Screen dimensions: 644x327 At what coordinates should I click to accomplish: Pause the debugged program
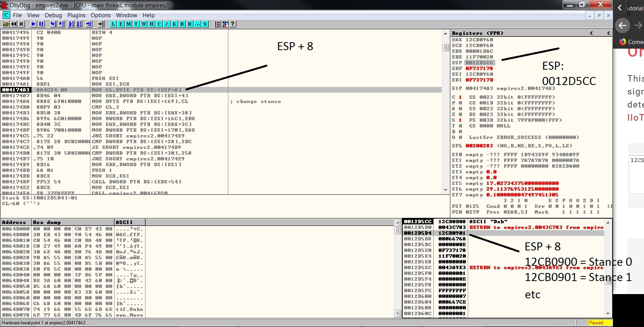pyautogui.click(x=41, y=24)
